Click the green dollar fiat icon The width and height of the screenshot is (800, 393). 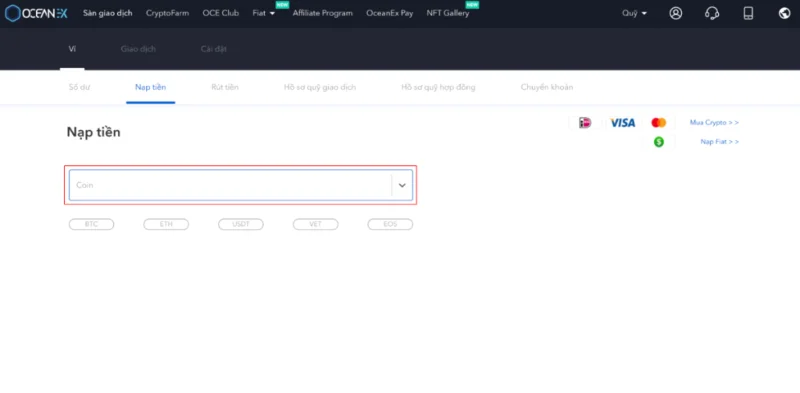click(x=659, y=142)
